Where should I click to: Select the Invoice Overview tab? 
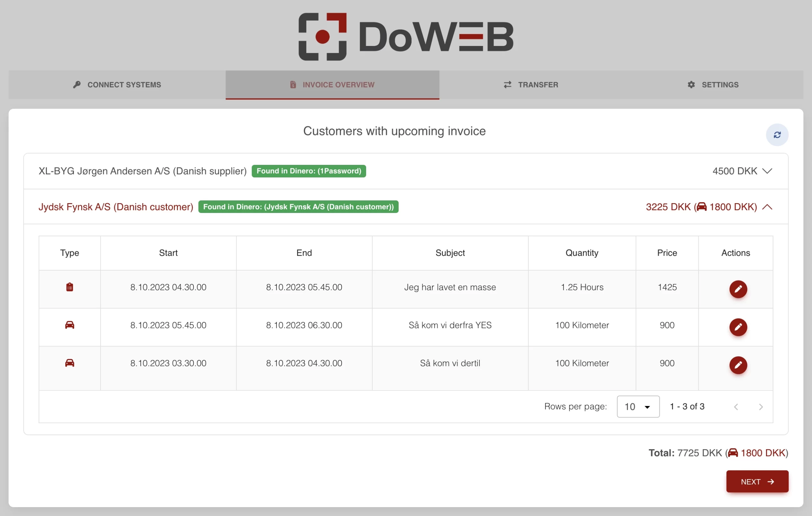click(x=332, y=85)
